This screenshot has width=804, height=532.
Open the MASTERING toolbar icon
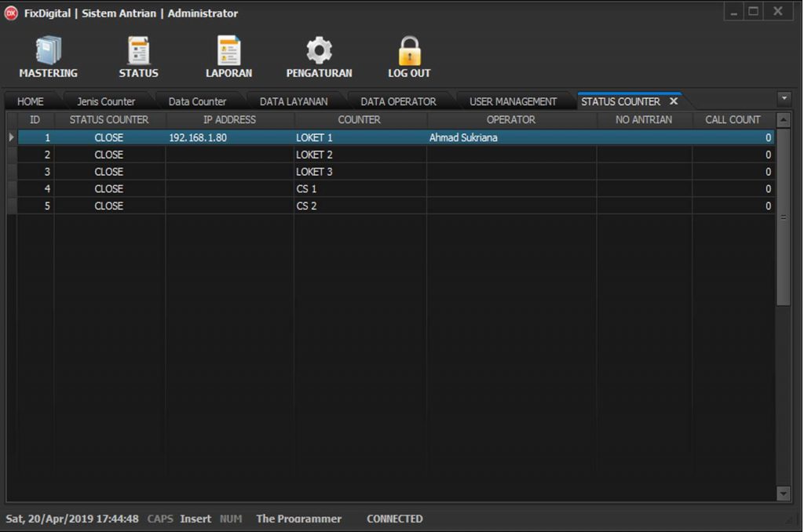click(x=48, y=52)
